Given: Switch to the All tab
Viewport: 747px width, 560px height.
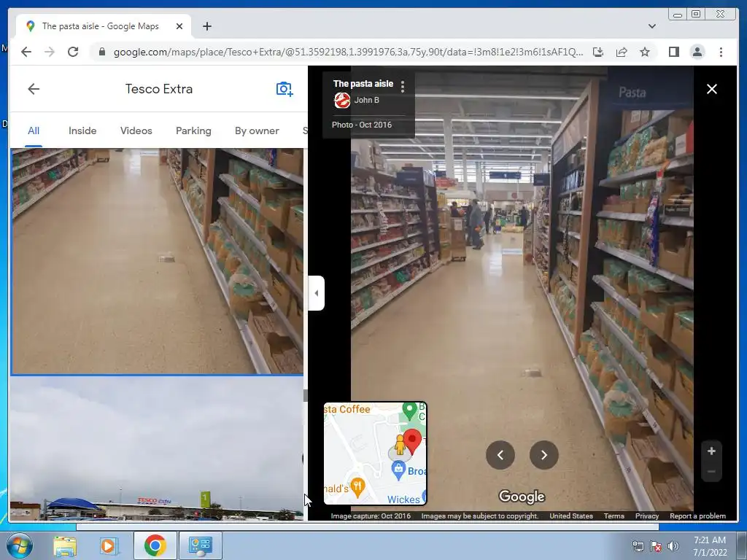Looking at the screenshot, I should [34, 131].
